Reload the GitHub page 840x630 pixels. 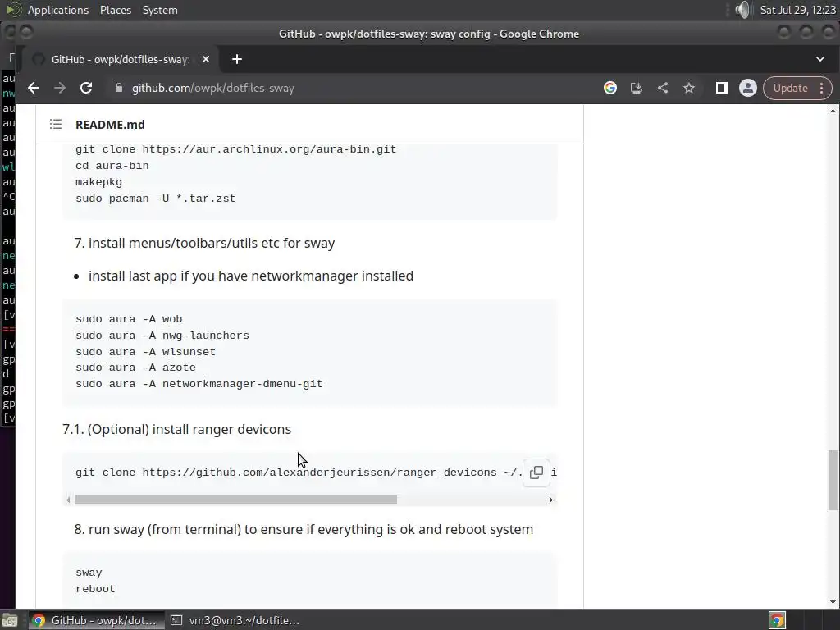tap(86, 88)
